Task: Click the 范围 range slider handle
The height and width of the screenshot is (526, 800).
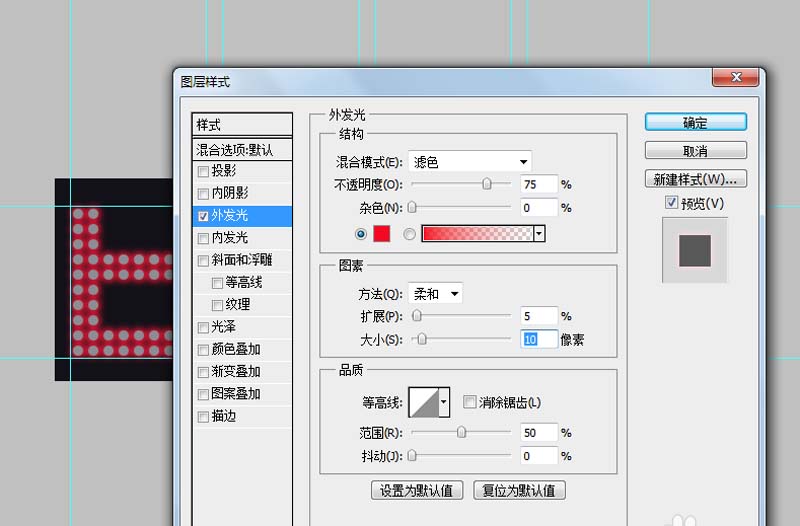Action: [461, 432]
